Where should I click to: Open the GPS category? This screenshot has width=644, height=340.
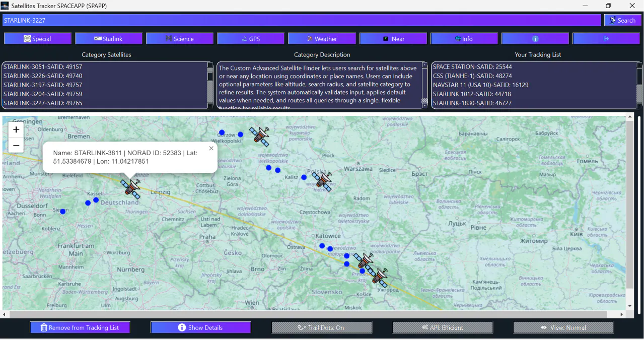click(251, 39)
